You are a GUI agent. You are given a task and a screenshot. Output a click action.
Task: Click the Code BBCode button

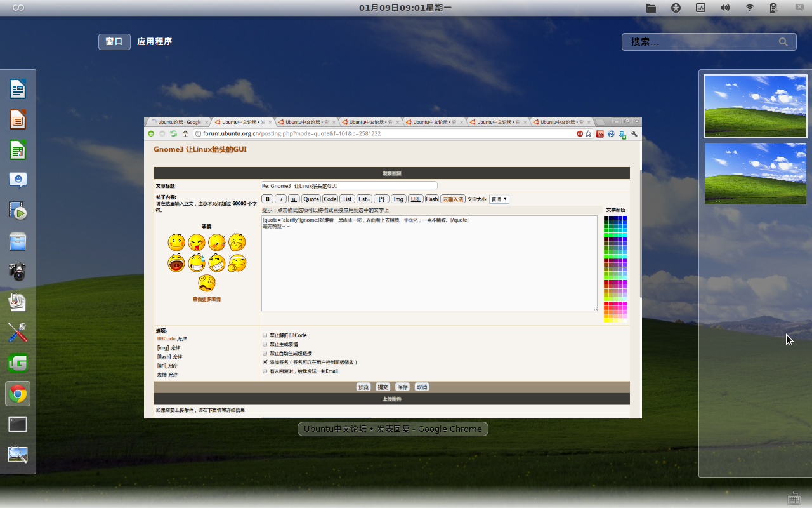pos(330,199)
